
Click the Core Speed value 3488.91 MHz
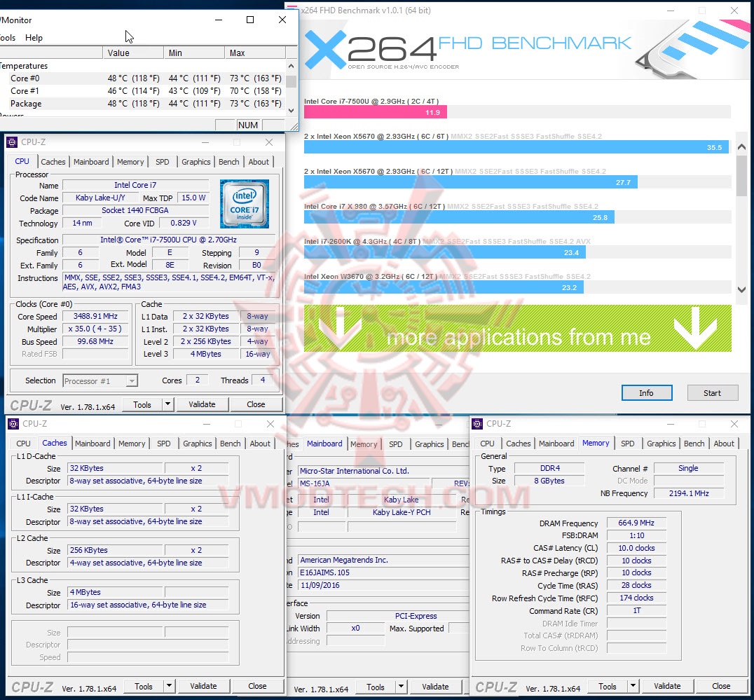(95, 316)
